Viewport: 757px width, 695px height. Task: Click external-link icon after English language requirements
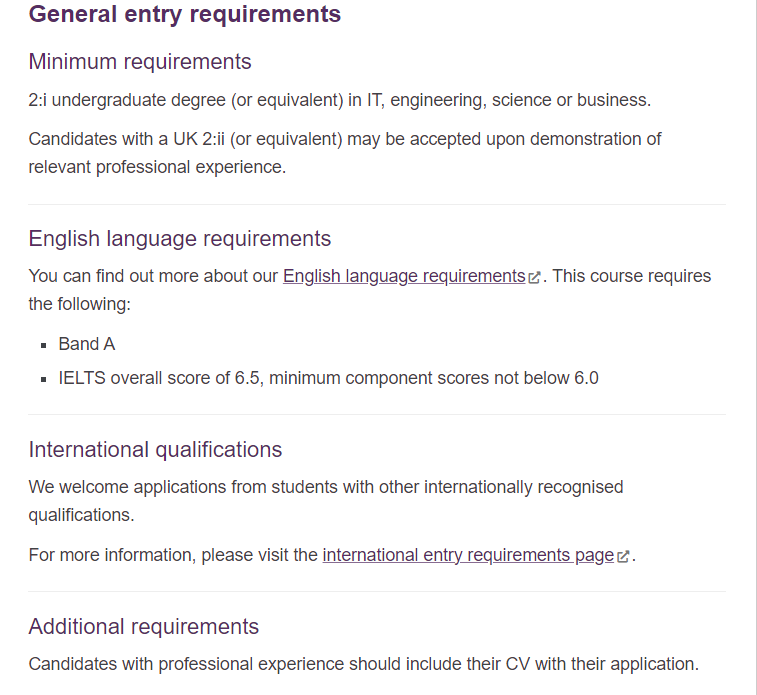(x=534, y=278)
